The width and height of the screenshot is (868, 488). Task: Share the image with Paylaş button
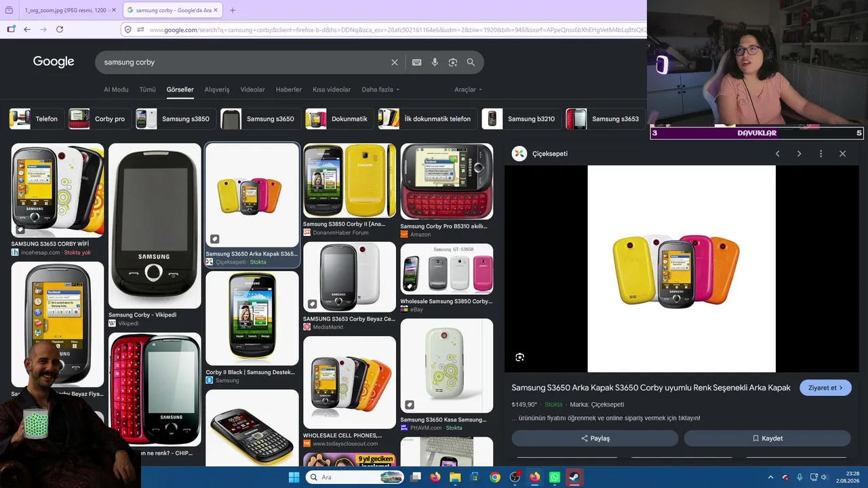click(595, 439)
